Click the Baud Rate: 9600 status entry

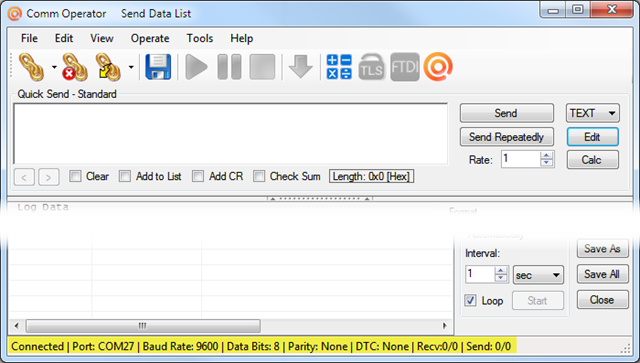[180, 347]
